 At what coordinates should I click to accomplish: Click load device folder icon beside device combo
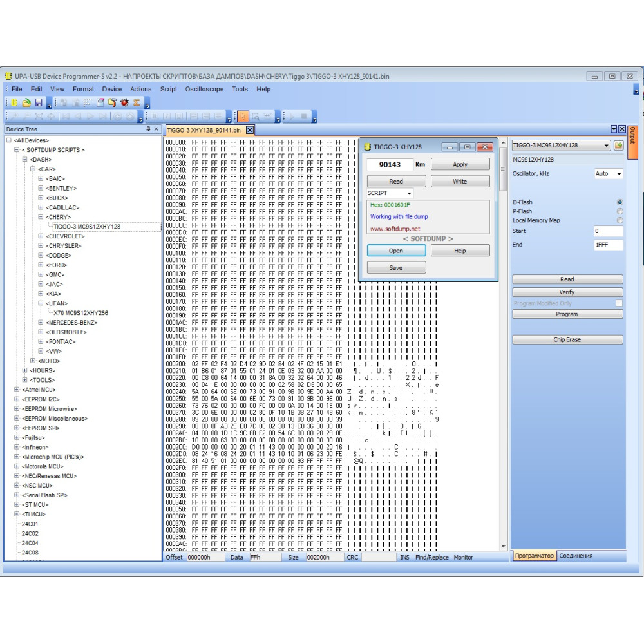[618, 146]
